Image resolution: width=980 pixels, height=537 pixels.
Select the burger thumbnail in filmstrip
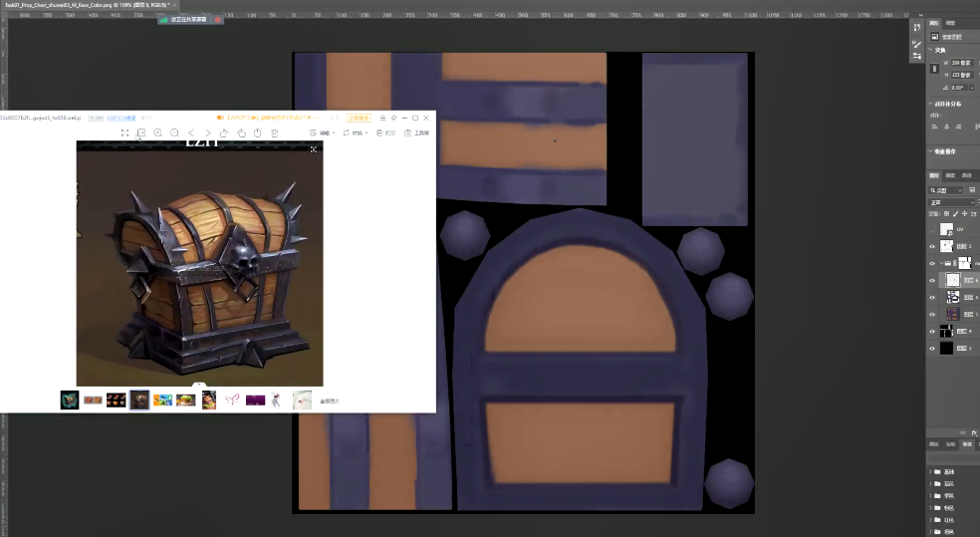click(186, 401)
